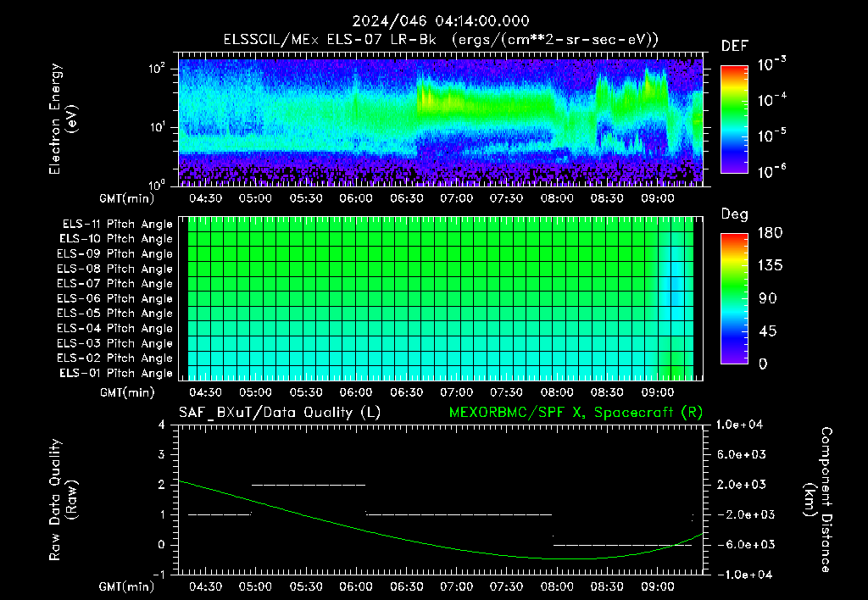Click the Deg pitch angle color bar

[734, 298]
